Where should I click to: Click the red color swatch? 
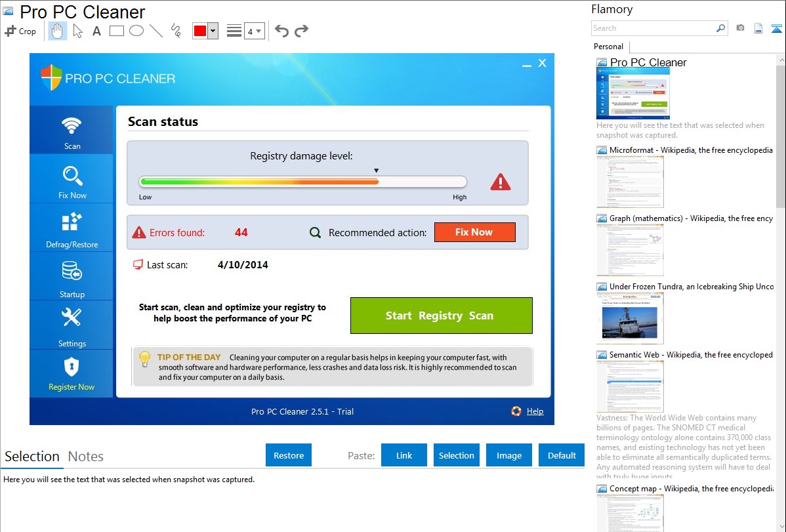point(200,31)
